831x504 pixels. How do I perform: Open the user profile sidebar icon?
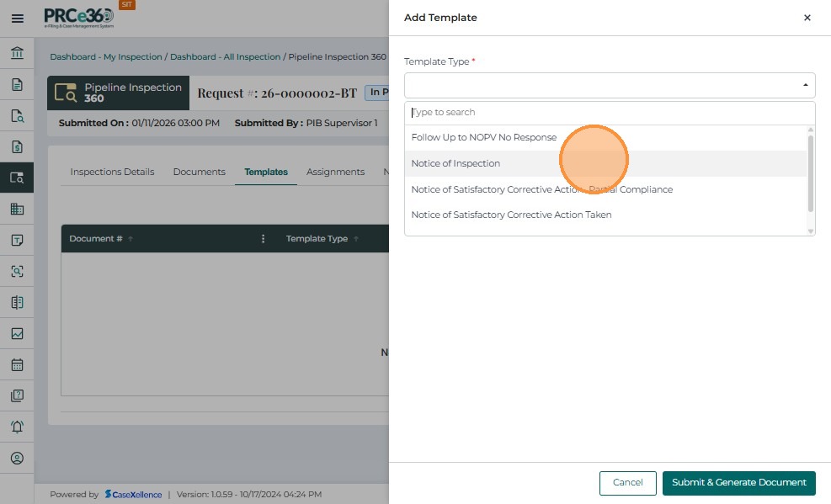[x=17, y=459]
